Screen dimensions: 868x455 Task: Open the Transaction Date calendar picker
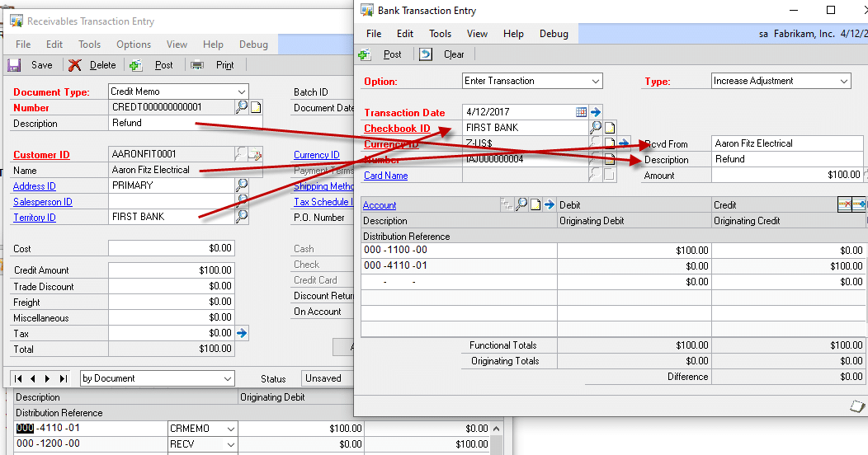(581, 112)
